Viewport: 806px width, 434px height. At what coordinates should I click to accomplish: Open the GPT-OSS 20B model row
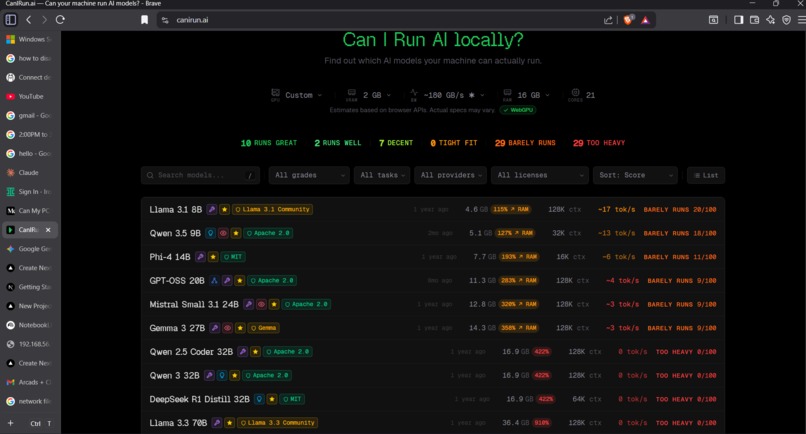pos(433,280)
